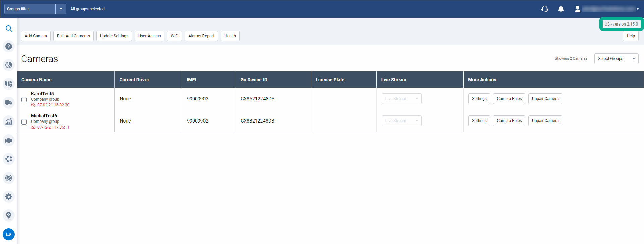Open the map with pin sidebar icon

point(9,84)
